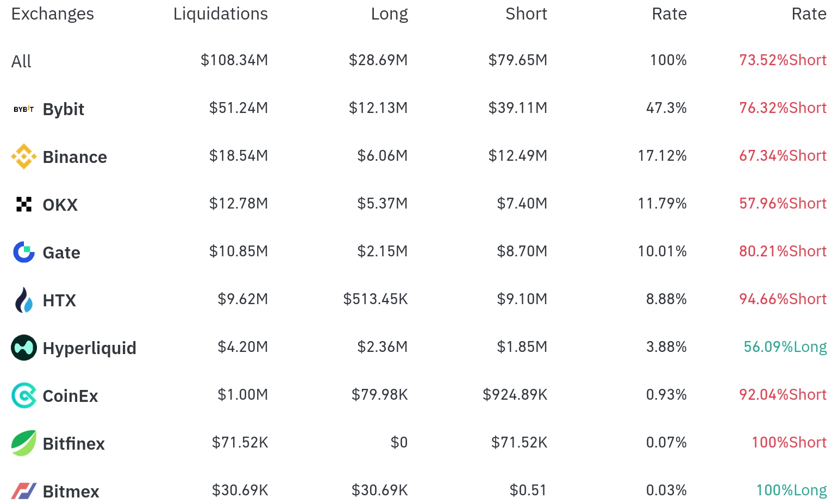Viewport: 838px width, 504px height.
Task: Click the Bitmex logo icon
Action: tap(23, 491)
